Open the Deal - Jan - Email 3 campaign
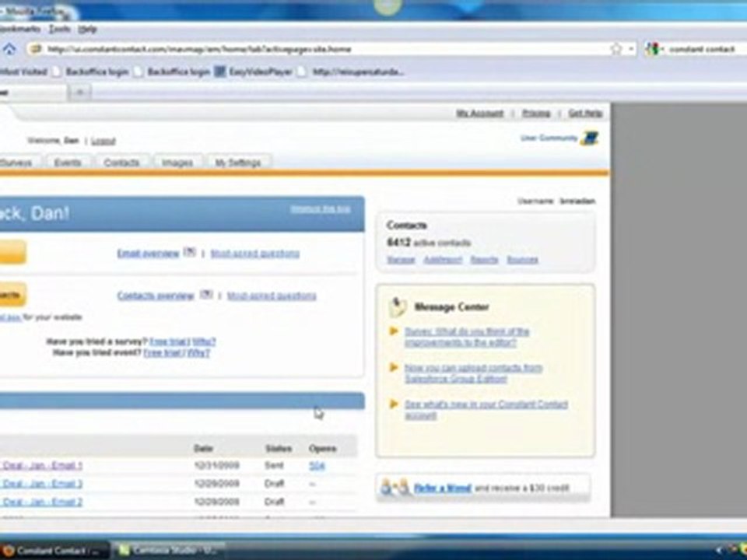Image resolution: width=747 pixels, height=560 pixels. tap(42, 483)
